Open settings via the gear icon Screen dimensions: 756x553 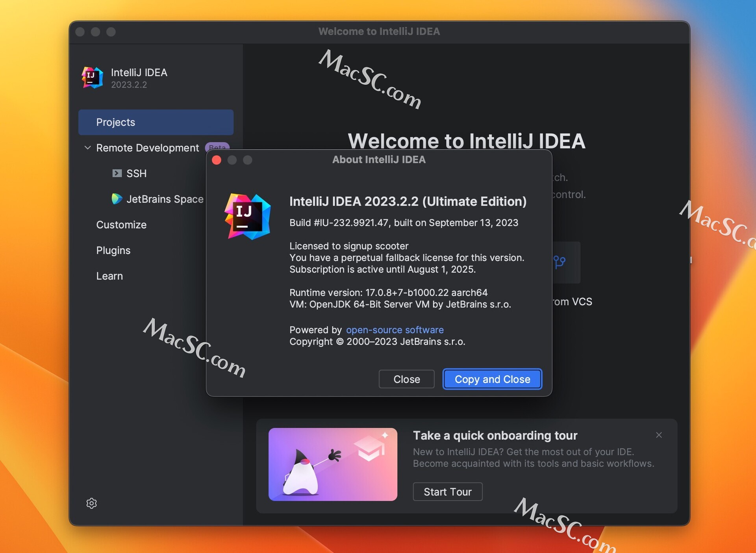pyautogui.click(x=91, y=503)
